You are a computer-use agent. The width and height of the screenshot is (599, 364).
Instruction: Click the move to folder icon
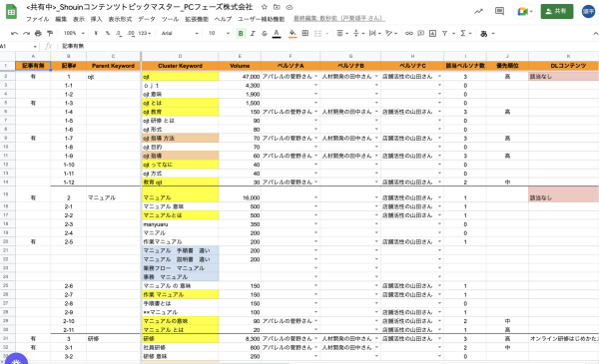(277, 7)
